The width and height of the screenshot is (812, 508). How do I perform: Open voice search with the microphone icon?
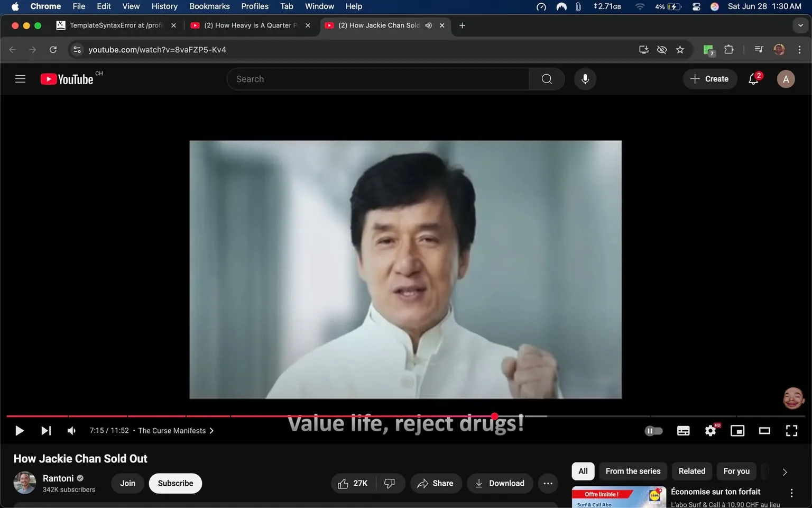pyautogui.click(x=585, y=78)
